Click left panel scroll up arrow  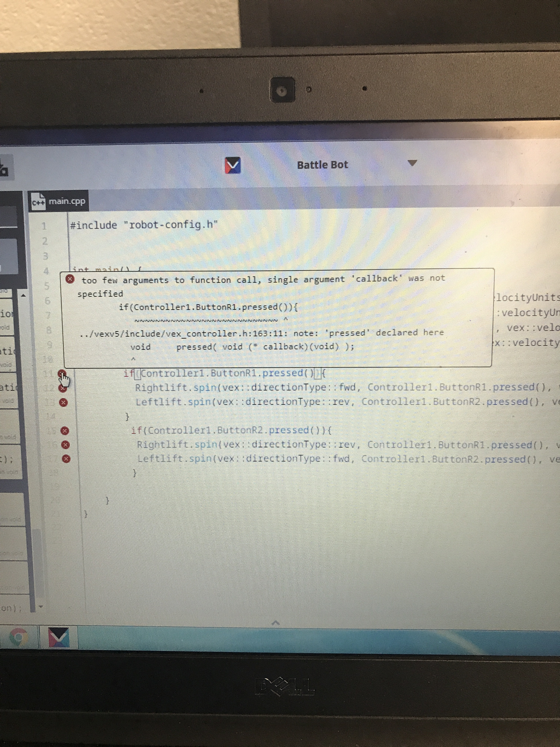[x=23, y=296]
